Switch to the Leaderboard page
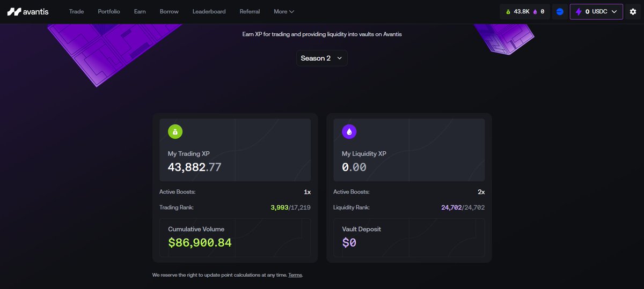644x289 pixels. pos(209,11)
